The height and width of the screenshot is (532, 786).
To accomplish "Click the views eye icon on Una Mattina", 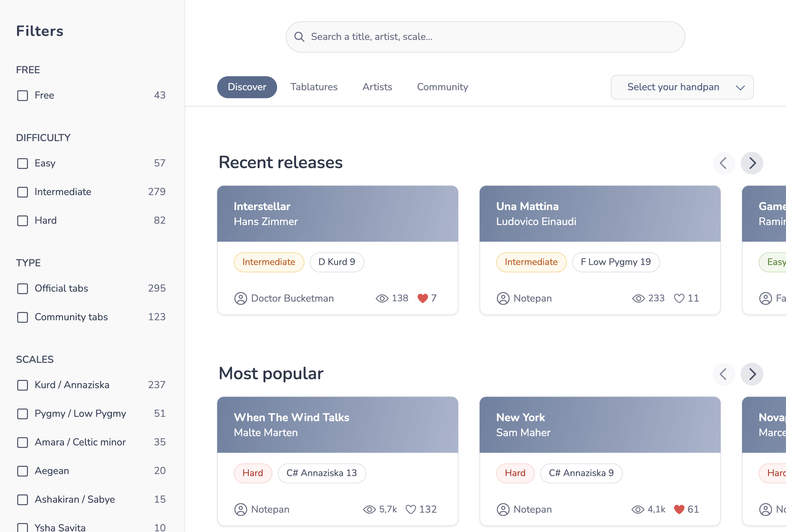I will tap(638, 298).
